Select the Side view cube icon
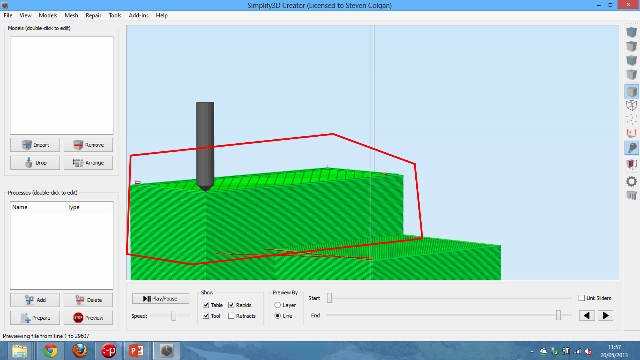640x360 pixels. click(x=631, y=75)
